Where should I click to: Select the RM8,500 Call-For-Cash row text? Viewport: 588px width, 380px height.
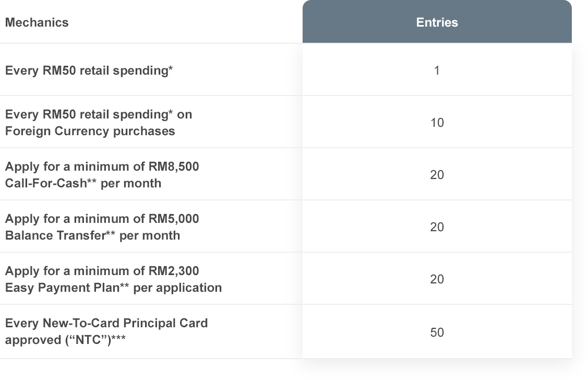102,175
